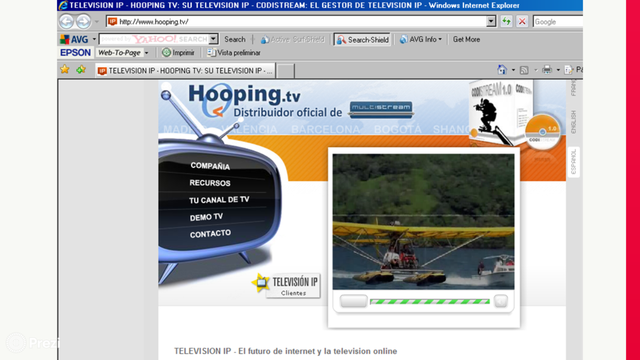This screenshot has height=360, width=640.
Task: Seek on the green striped progress bar
Action: [429, 302]
